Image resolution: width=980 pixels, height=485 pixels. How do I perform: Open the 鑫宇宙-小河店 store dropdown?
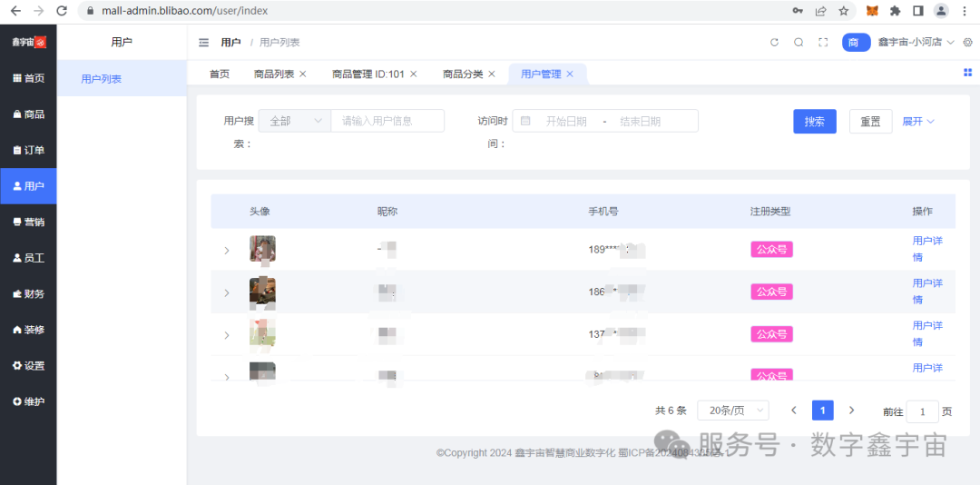[x=916, y=43]
